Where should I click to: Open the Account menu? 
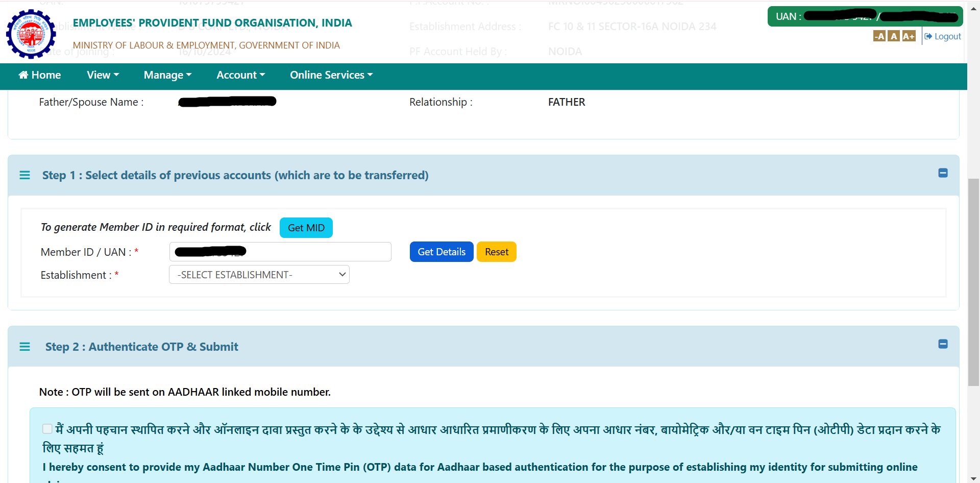240,75
